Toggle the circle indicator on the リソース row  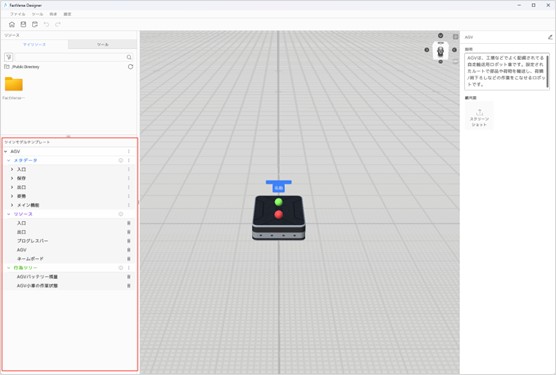click(x=121, y=214)
